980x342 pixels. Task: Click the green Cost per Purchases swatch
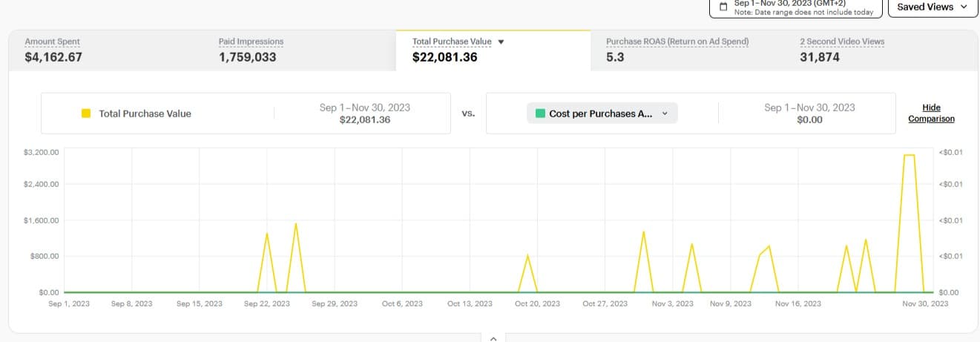pyautogui.click(x=540, y=114)
